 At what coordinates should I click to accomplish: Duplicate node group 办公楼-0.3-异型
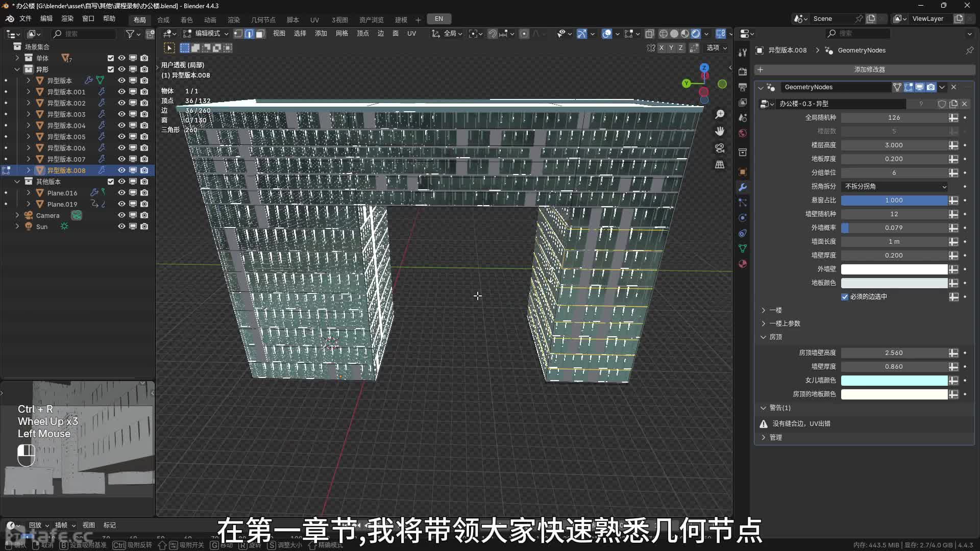[953, 104]
